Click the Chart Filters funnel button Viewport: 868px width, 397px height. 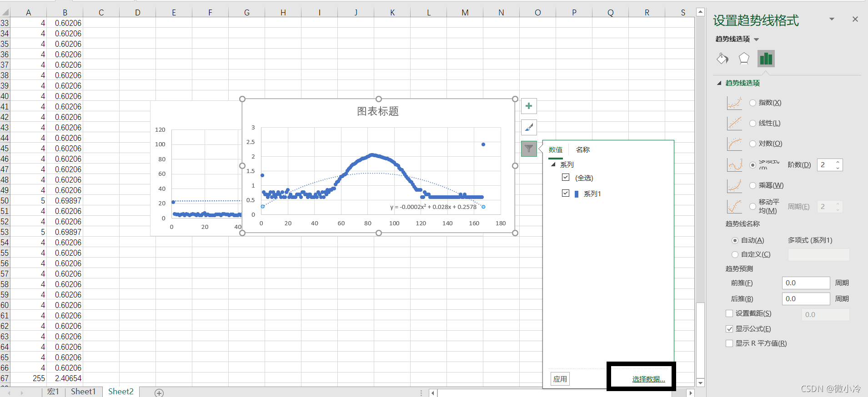point(529,149)
